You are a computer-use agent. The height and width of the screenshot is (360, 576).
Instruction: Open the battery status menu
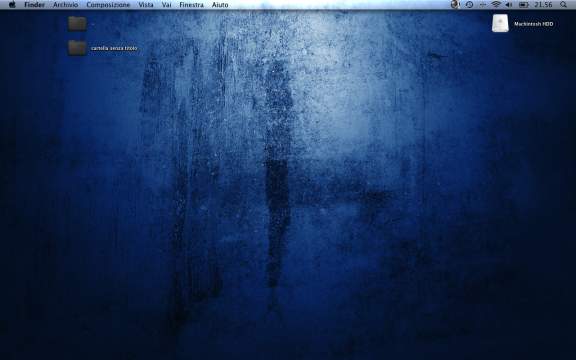[523, 5]
